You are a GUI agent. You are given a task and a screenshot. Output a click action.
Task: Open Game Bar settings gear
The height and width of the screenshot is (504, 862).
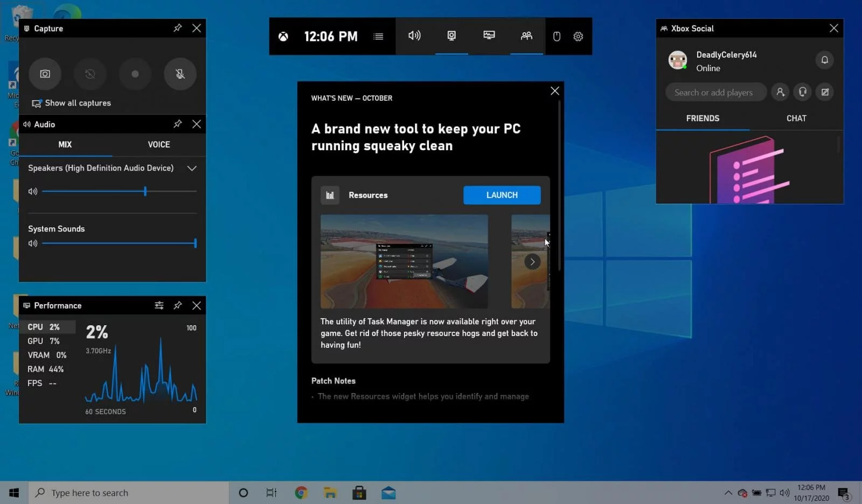(x=578, y=36)
